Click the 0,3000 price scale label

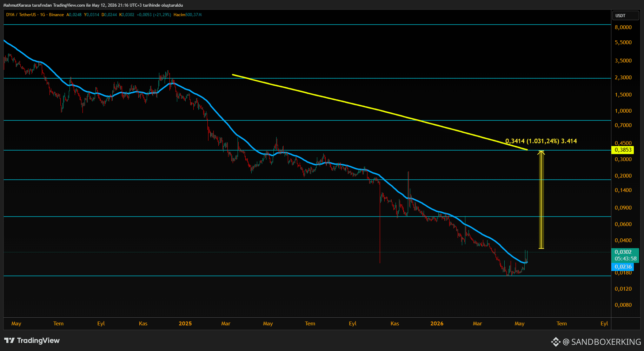pos(623,159)
